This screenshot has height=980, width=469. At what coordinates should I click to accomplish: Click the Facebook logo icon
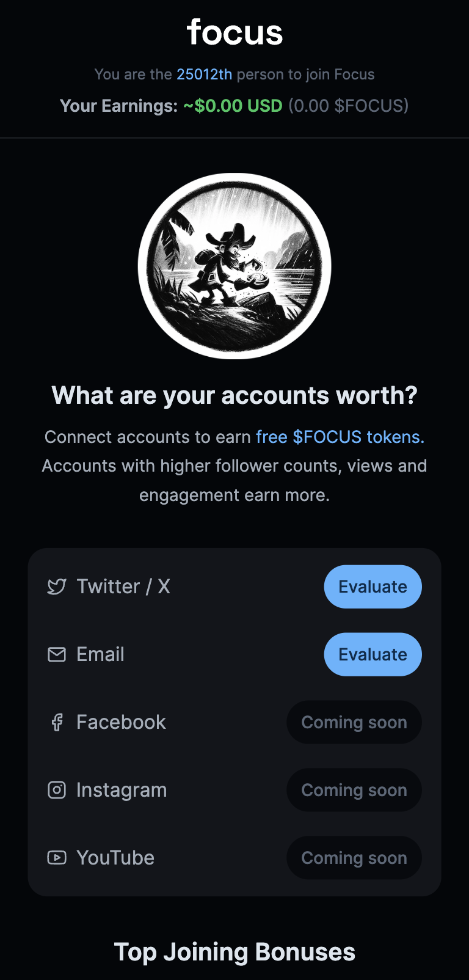[x=57, y=722]
